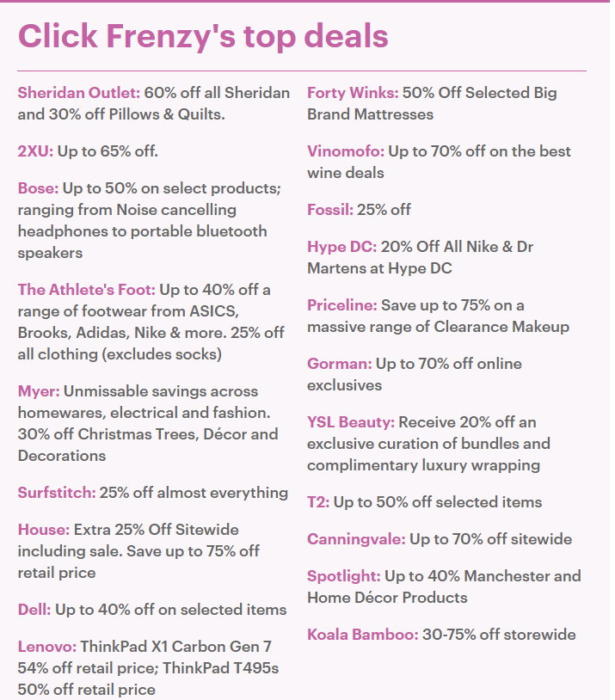Click the Canningvale deal link
This screenshot has width=615, height=700.
[x=356, y=539]
